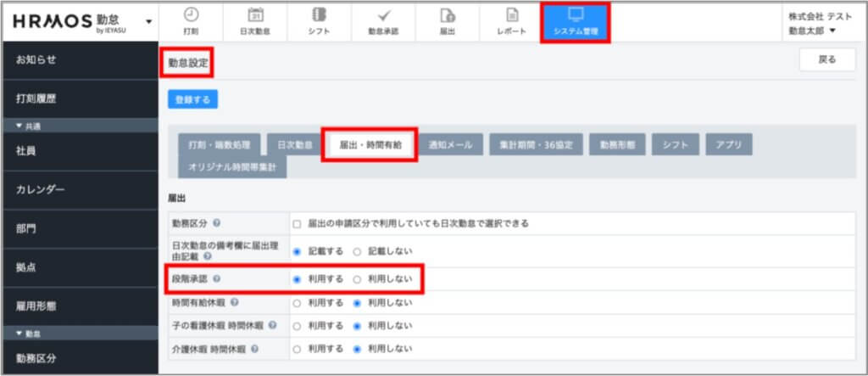
Task: Click the blue 登録する button
Action: [x=192, y=99]
